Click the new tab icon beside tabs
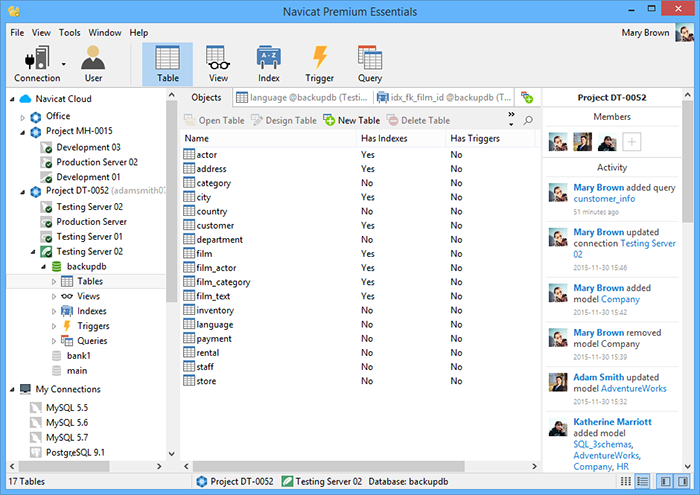 tap(527, 97)
